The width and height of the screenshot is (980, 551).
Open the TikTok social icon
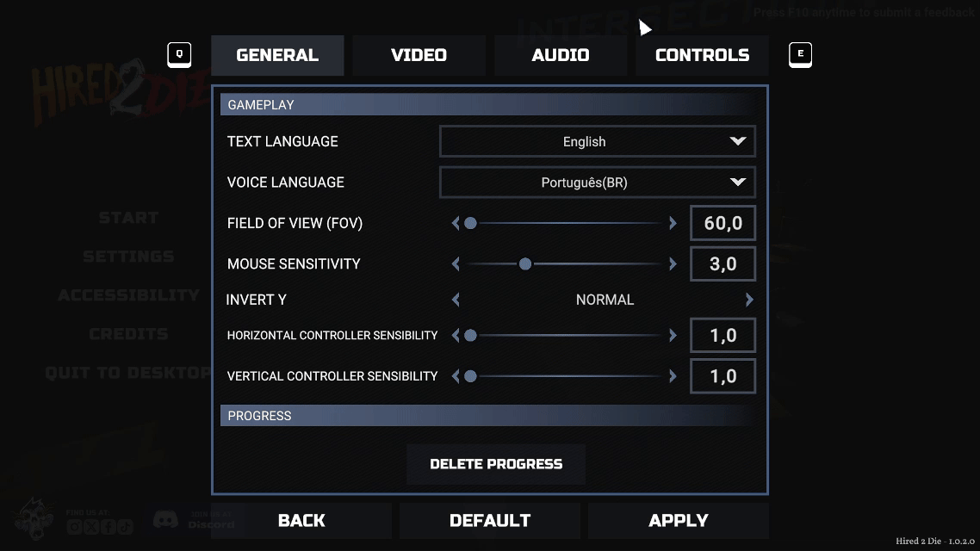coord(125,527)
